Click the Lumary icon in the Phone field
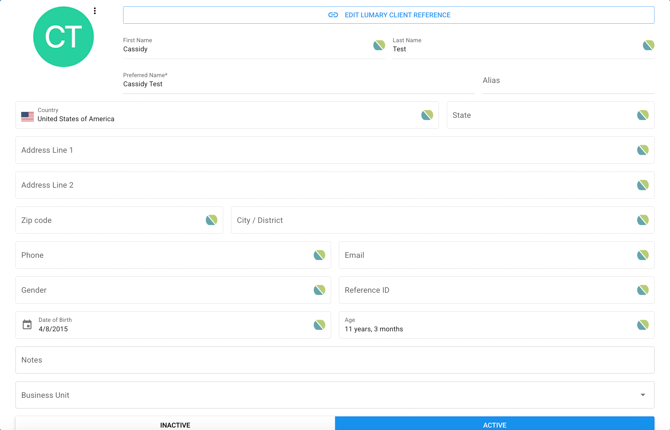The image size is (670, 430). pyautogui.click(x=319, y=255)
